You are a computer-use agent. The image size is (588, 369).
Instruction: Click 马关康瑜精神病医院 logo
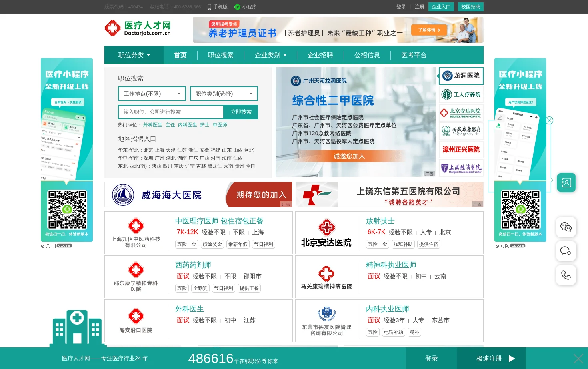(326, 274)
